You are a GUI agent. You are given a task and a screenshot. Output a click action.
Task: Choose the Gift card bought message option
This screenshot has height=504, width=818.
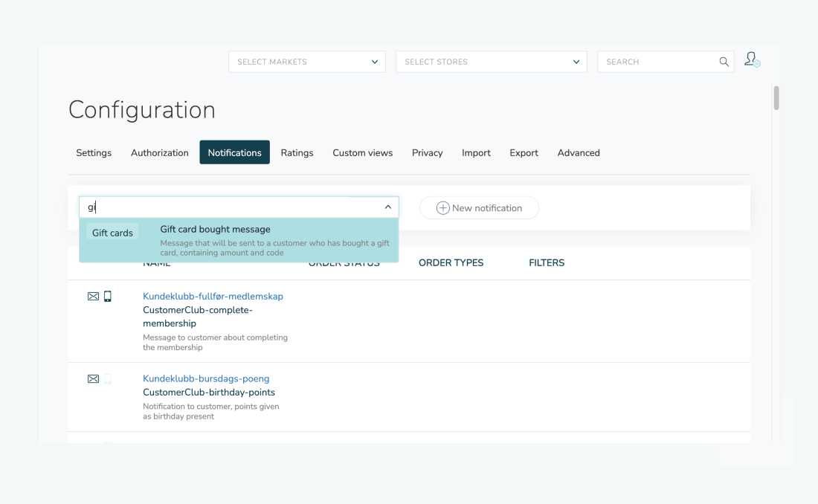coord(239,240)
